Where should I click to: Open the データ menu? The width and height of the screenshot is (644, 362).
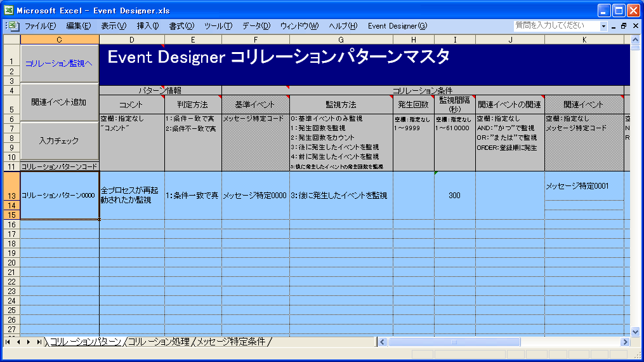tap(256, 26)
